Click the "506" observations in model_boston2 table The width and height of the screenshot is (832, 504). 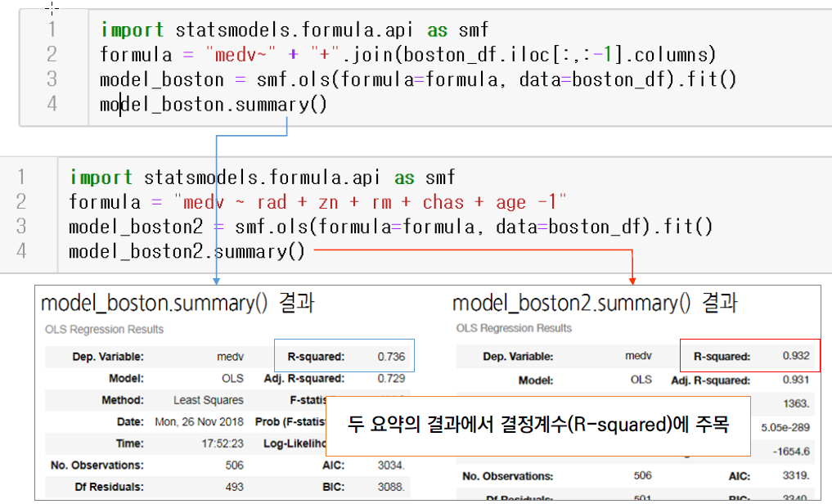click(642, 475)
